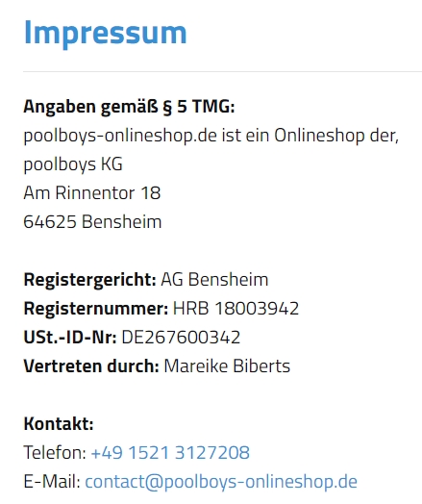
Task: Click the company name 'poolboys KG'
Action: pyautogui.click(x=73, y=164)
